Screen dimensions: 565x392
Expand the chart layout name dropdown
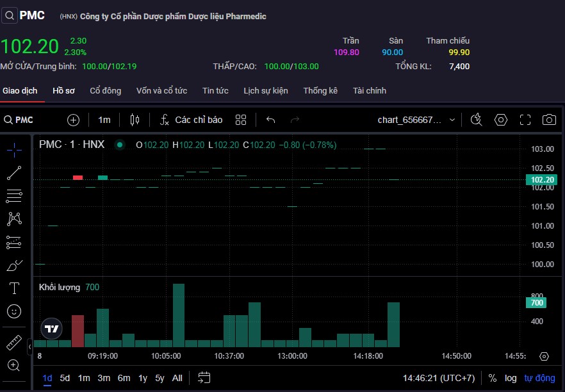pos(452,120)
